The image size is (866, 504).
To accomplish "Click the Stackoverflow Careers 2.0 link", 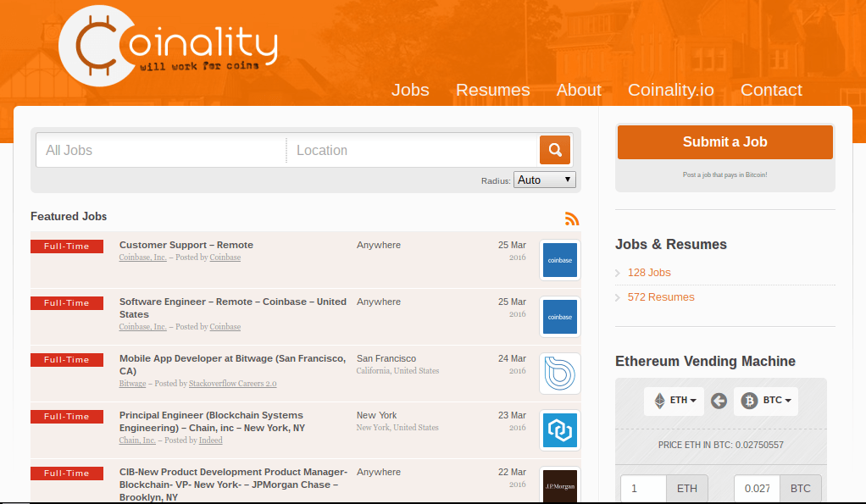I will pos(232,383).
